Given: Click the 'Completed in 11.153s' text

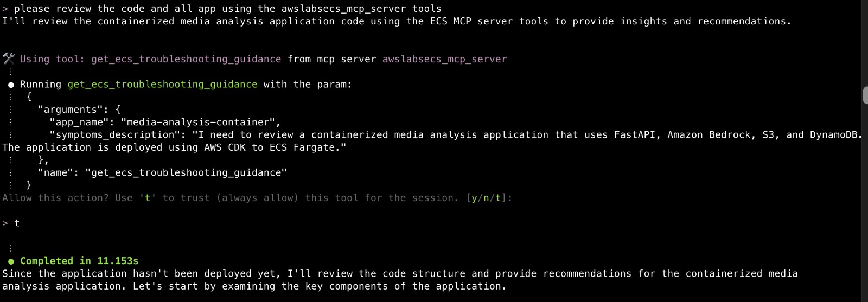Looking at the screenshot, I should point(79,261).
